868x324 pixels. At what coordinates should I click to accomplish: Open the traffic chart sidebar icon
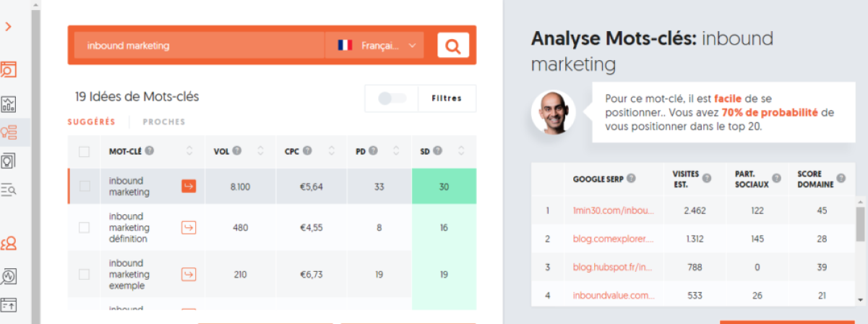pos(9,103)
